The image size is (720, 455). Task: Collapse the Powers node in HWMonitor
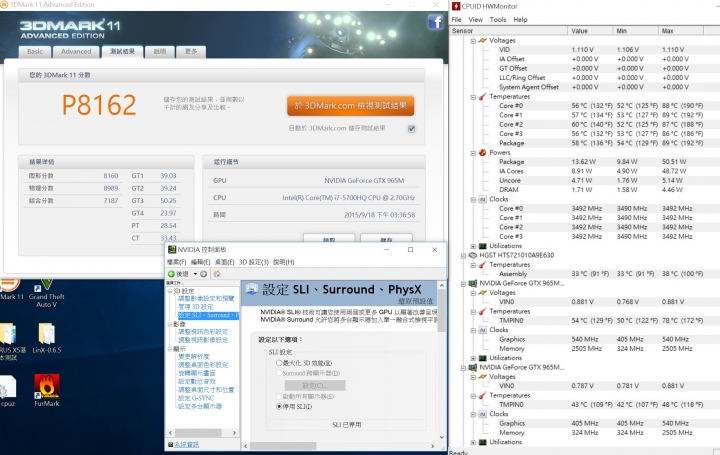pyautogui.click(x=473, y=153)
